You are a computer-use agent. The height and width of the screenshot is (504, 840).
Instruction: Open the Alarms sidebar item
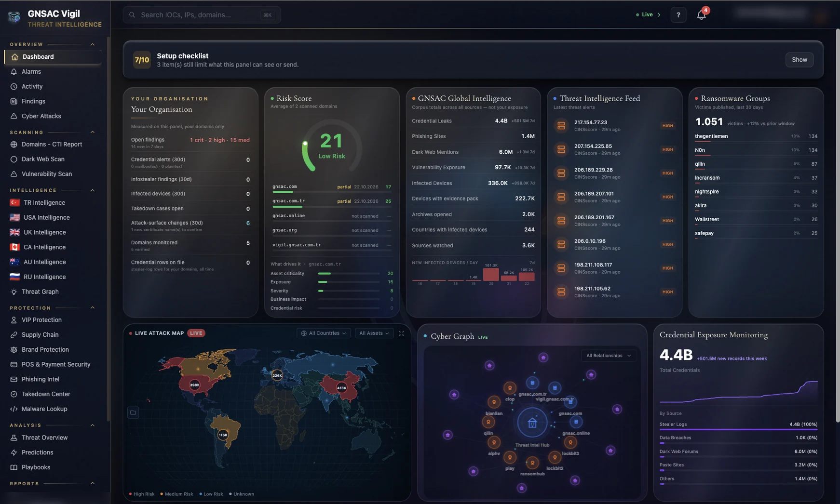[x=52, y=72]
